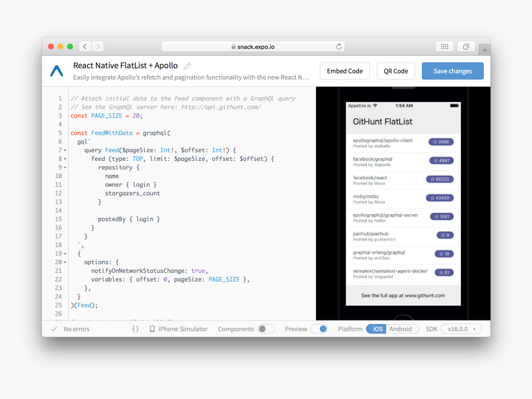Click the 9 stars badge for pairhub
The height and width of the screenshot is (399, 532).
pyautogui.click(x=445, y=235)
